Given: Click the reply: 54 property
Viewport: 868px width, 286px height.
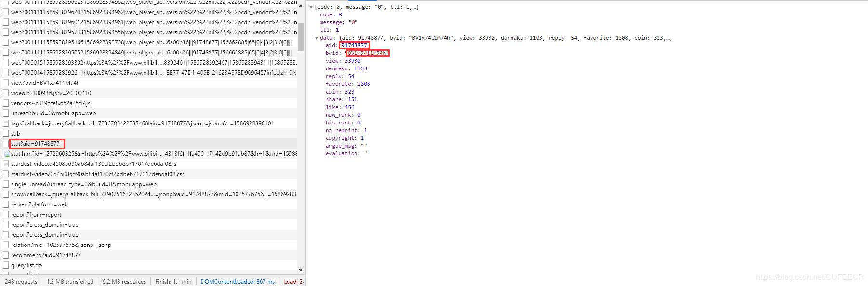Looking at the screenshot, I should [340, 76].
